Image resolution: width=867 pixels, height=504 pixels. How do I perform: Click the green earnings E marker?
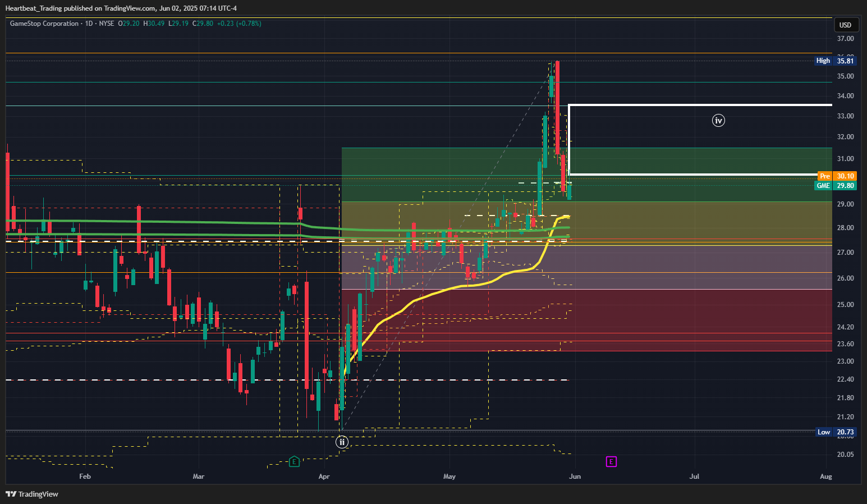tap(294, 462)
